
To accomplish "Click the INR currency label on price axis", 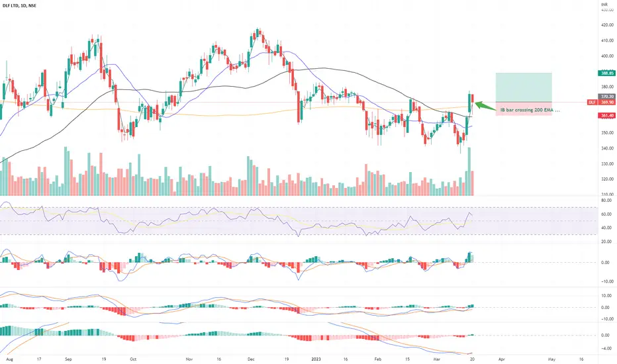I will point(604,5).
